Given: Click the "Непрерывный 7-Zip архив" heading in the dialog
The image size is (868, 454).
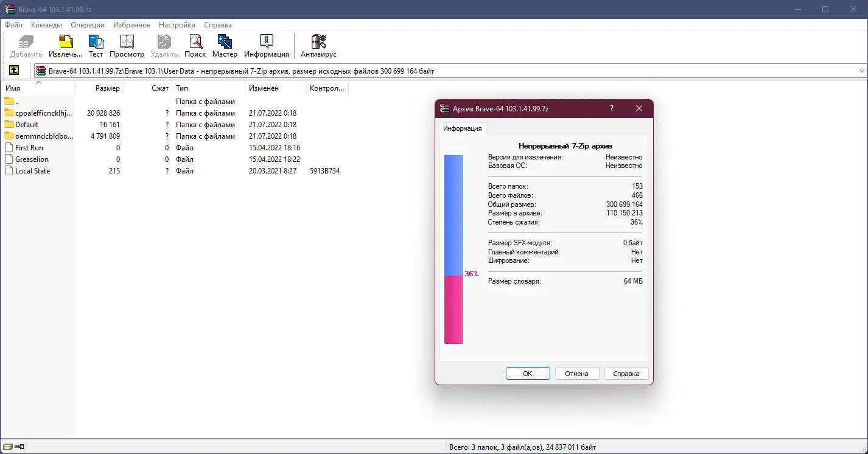Looking at the screenshot, I should (x=565, y=146).
